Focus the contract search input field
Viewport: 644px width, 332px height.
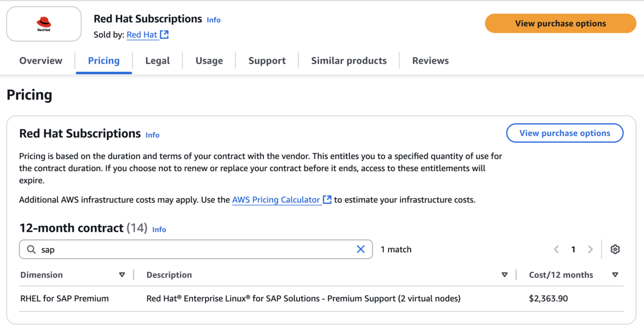196,249
